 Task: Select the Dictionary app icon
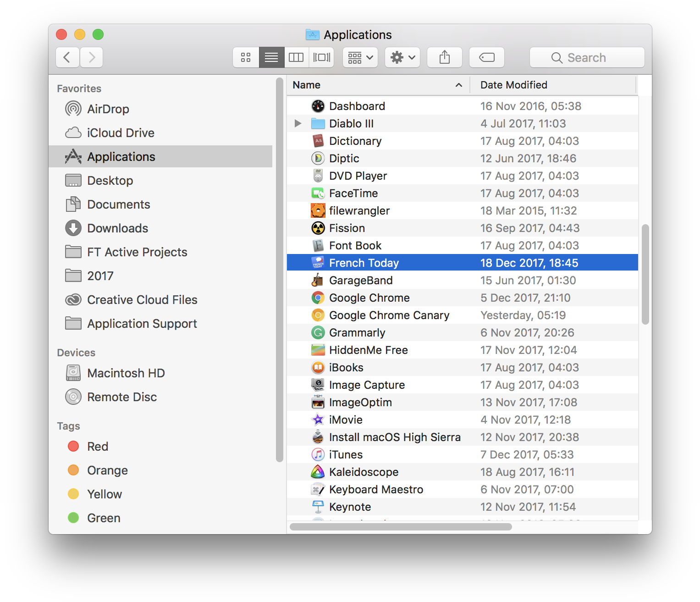click(x=318, y=141)
